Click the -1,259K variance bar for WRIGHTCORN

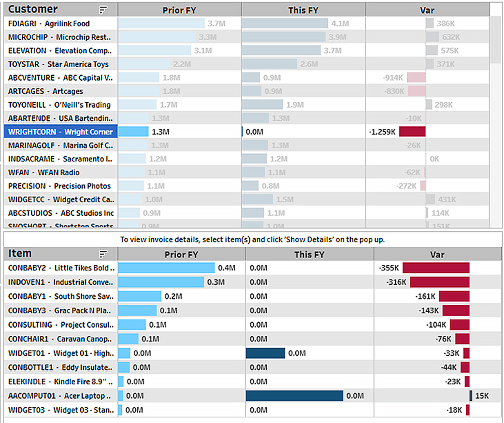click(x=412, y=132)
